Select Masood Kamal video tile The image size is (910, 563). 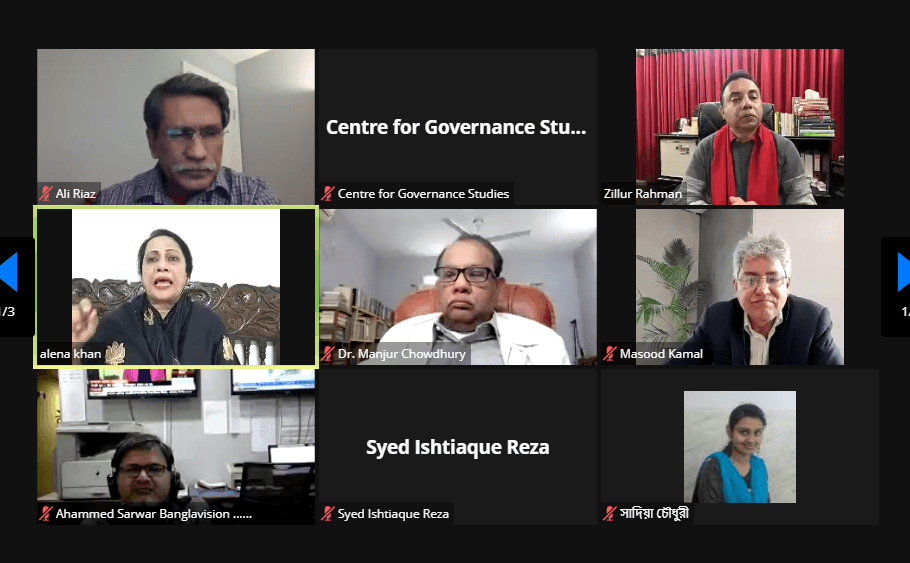740,287
